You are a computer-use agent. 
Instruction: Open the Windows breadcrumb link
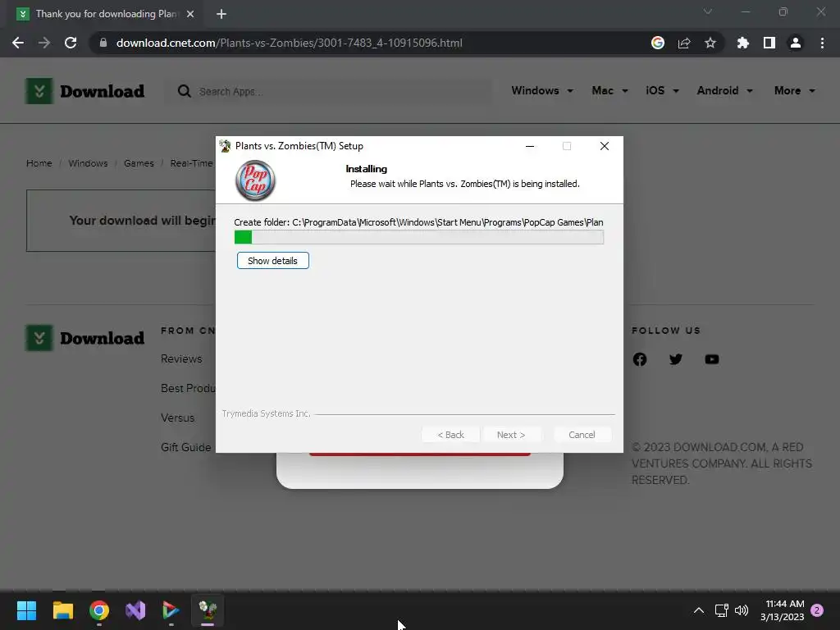[88, 163]
